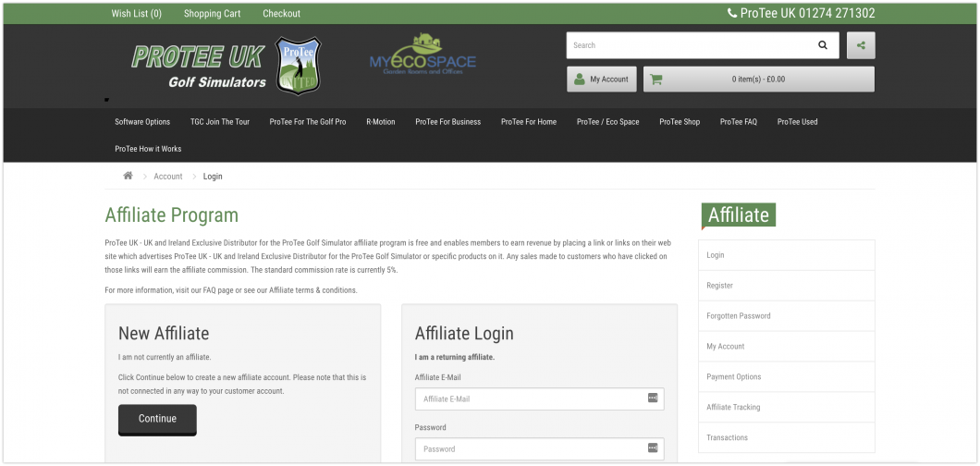The width and height of the screenshot is (980, 466).
Task: Click the Affiliate Login heading
Action: point(464,333)
